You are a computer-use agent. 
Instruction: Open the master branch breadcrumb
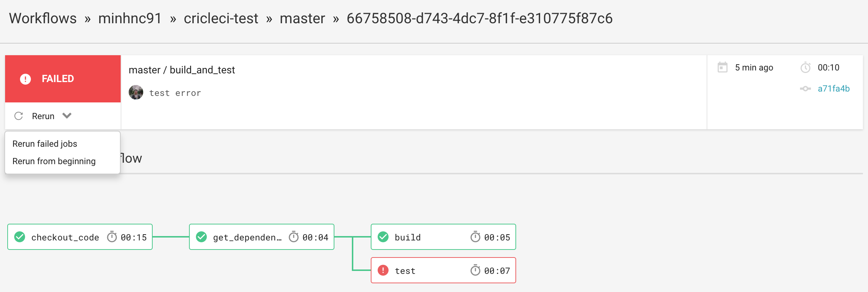pyautogui.click(x=302, y=18)
